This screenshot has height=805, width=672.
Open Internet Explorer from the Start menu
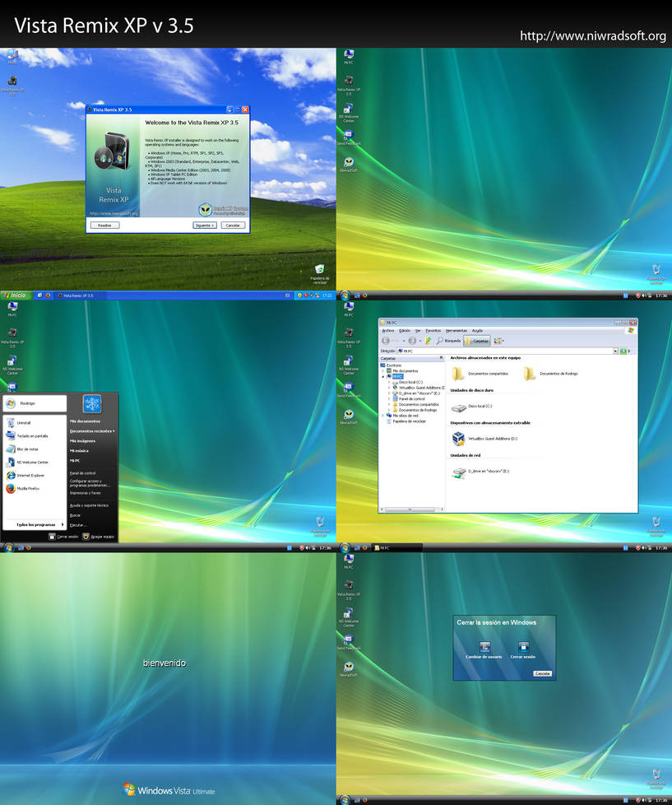(x=29, y=474)
